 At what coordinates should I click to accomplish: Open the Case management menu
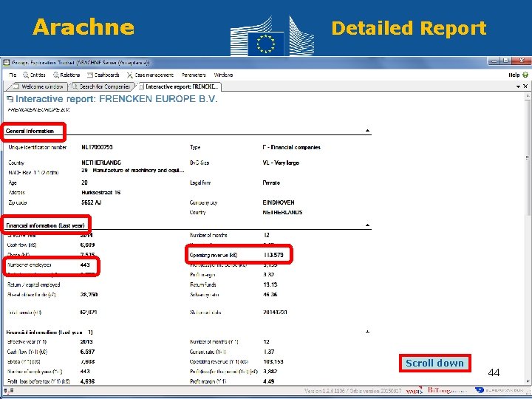tap(150, 75)
